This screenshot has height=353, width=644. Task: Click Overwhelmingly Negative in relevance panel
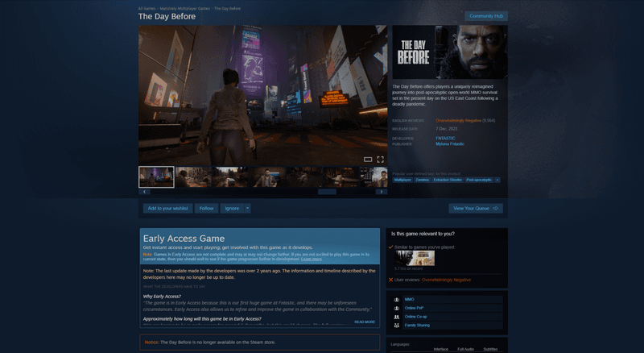pyautogui.click(x=446, y=280)
